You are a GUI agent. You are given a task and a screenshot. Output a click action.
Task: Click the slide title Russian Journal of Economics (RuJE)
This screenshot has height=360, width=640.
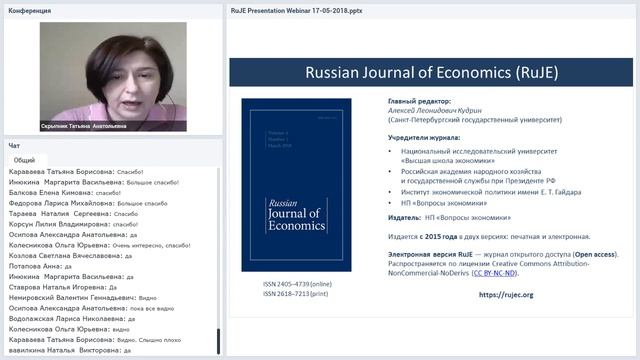(431, 72)
